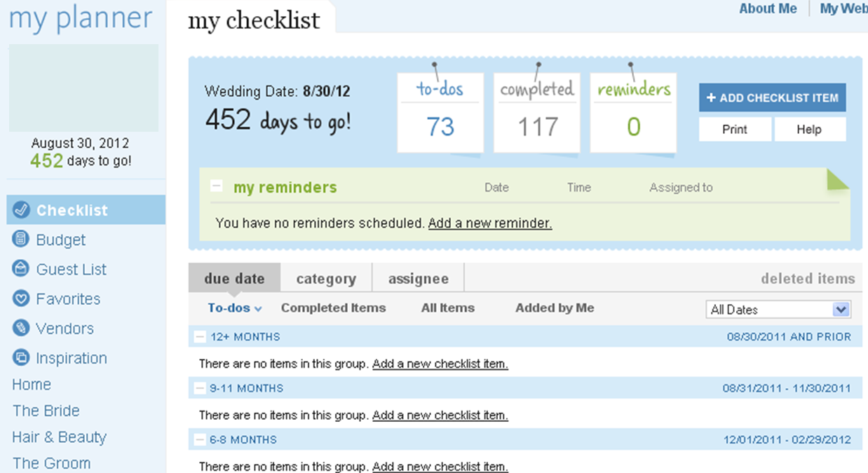View the deleted items list
The image size is (868, 473).
(808, 279)
